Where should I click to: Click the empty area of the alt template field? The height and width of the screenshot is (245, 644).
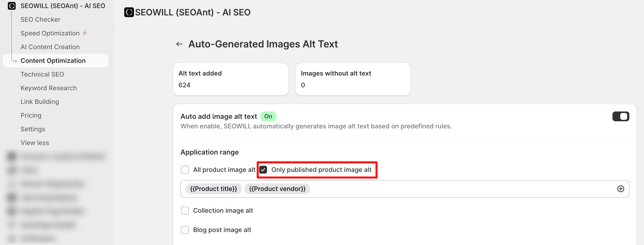450,189
